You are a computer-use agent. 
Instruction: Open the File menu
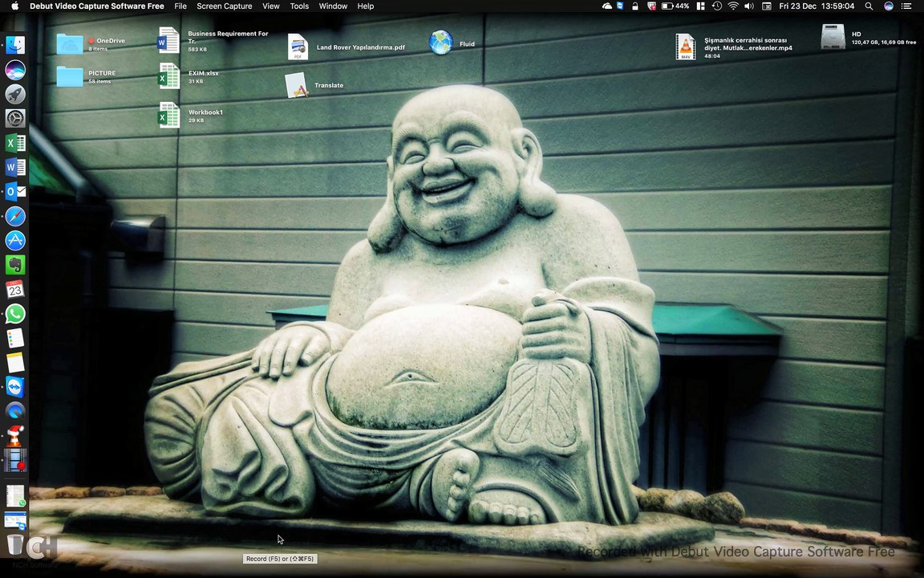180,6
